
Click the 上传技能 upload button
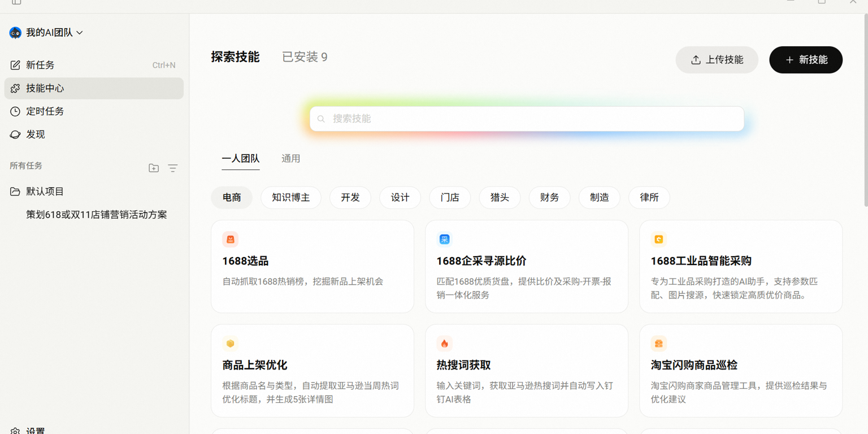point(717,59)
